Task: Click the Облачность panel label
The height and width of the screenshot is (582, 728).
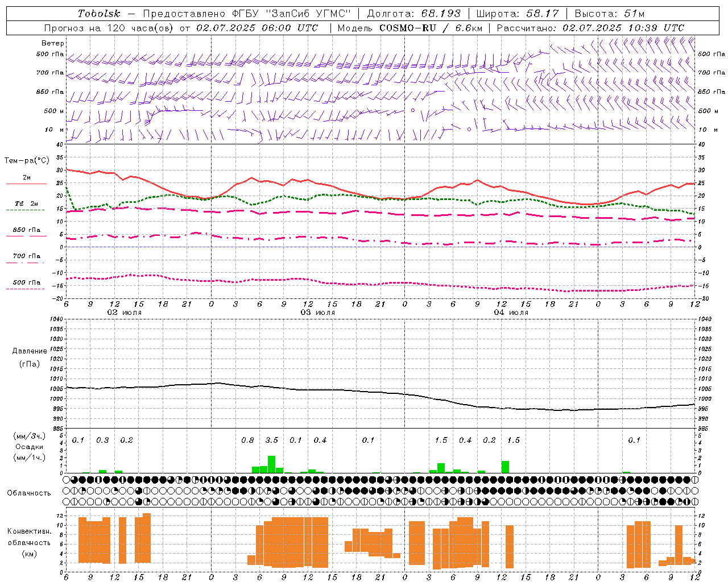Action: tap(29, 493)
